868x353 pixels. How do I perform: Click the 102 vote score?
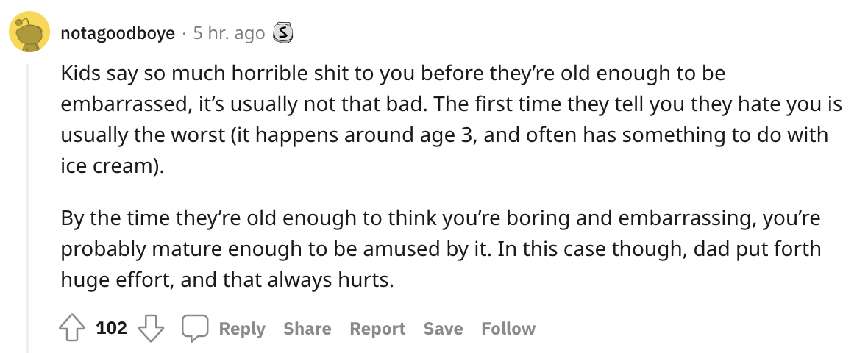[112, 328]
